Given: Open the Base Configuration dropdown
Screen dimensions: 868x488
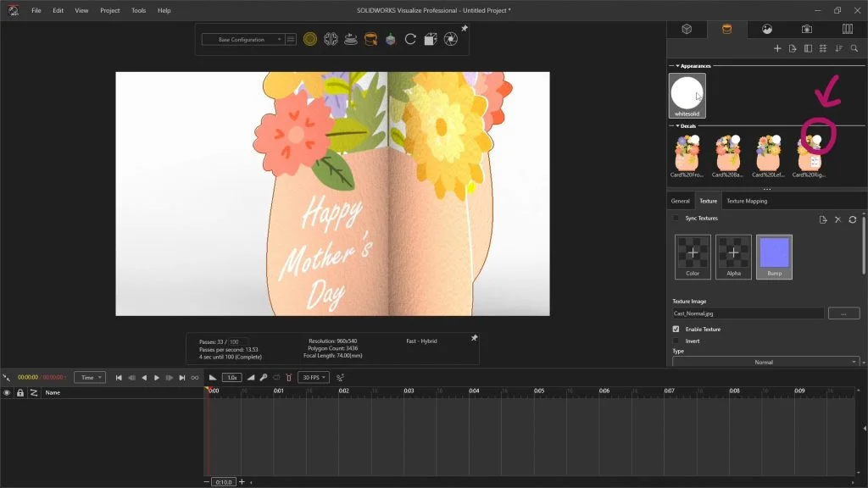Looking at the screenshot, I should tap(242, 39).
